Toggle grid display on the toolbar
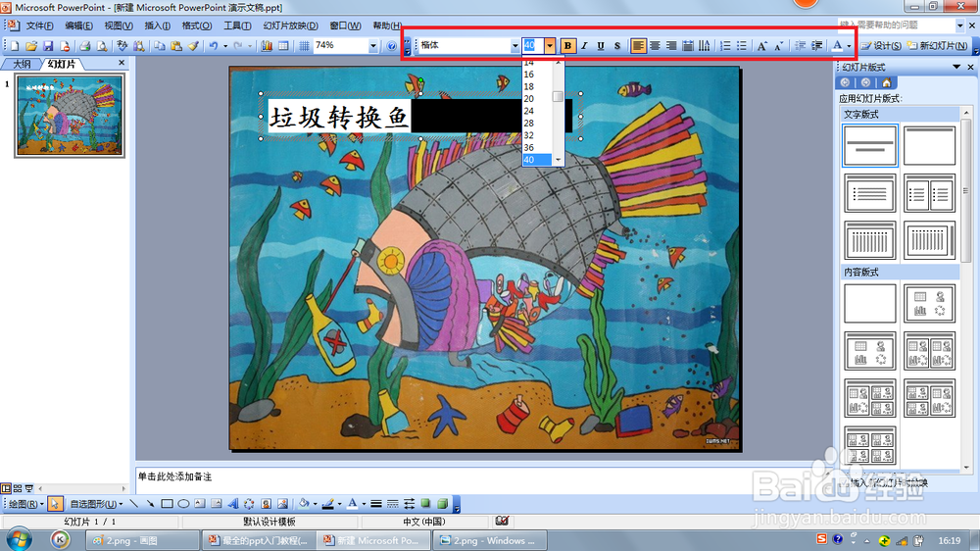This screenshot has width=980, height=551. tap(304, 46)
